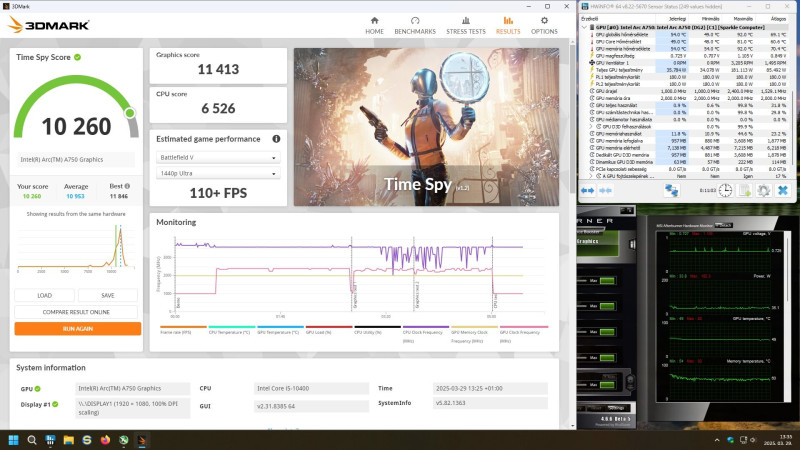
Task: Open HWiNFO sensor settings gear icon
Action: click(x=764, y=190)
